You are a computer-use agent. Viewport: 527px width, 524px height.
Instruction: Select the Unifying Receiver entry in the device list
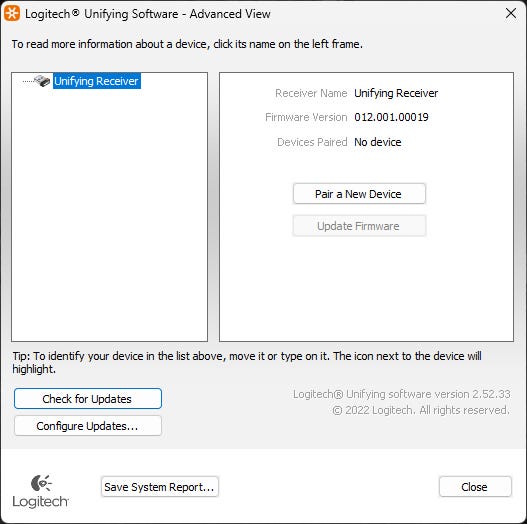coord(96,81)
